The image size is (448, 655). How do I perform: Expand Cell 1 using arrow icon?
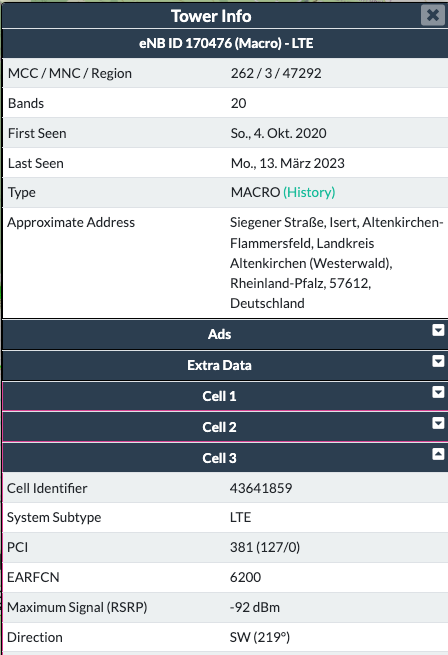[x=438, y=392]
